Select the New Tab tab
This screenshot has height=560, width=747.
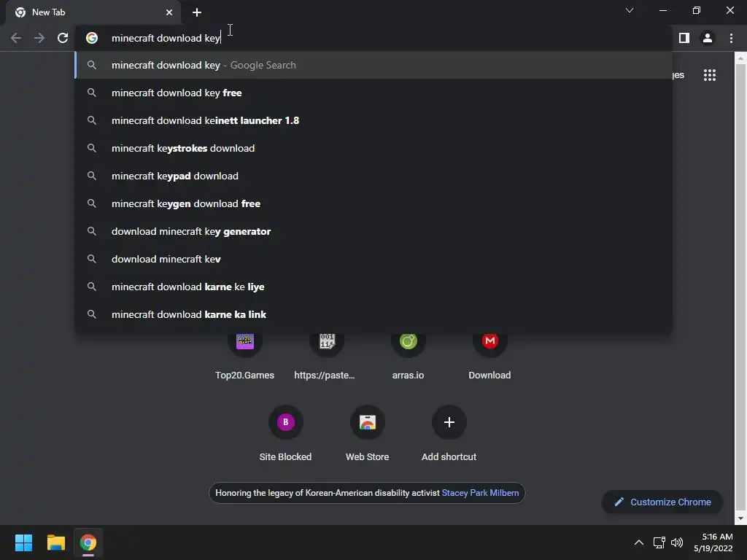93,12
